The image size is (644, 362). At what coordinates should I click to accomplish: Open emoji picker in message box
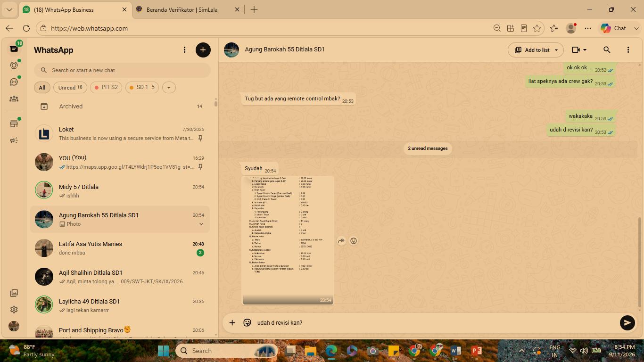pos(247,322)
